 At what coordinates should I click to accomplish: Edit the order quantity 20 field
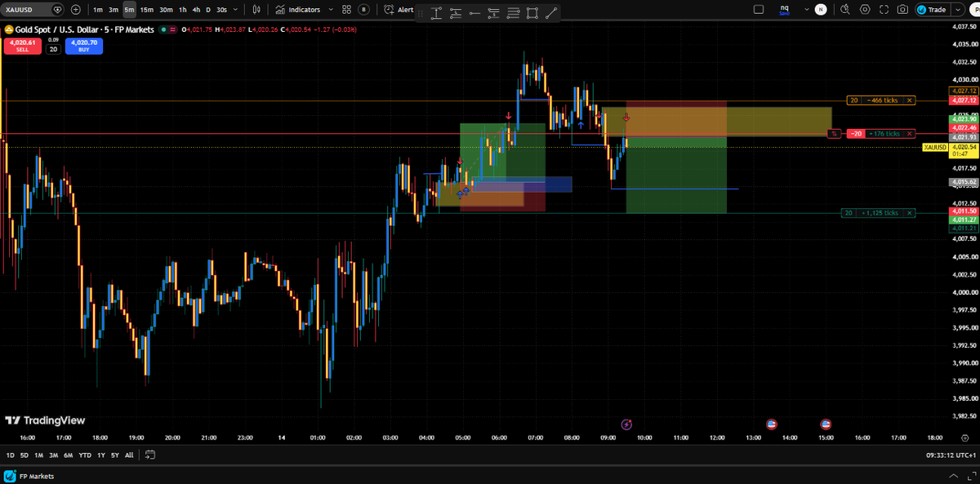pos(53,49)
